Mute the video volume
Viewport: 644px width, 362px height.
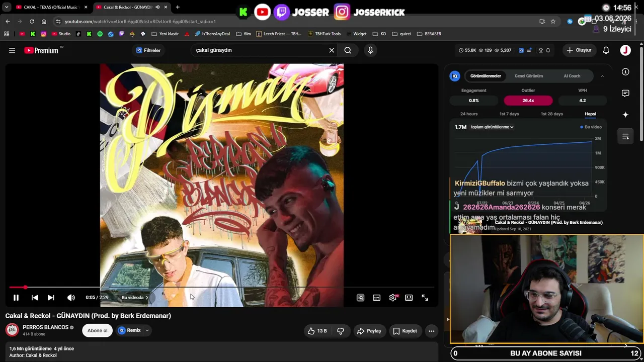71,298
